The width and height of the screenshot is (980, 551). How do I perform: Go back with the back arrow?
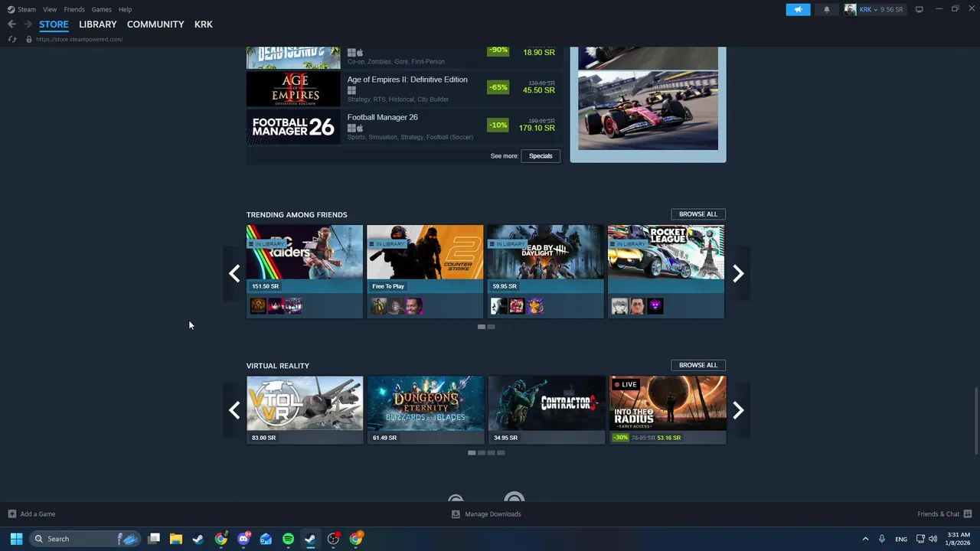(11, 24)
